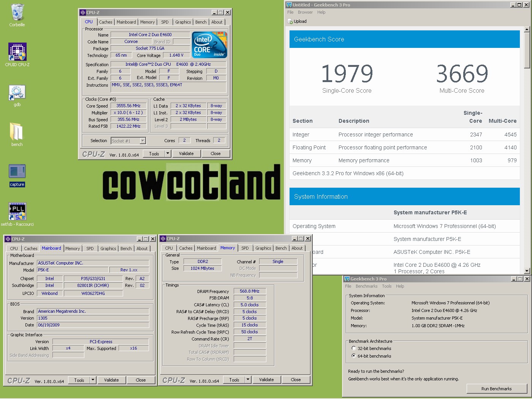Open SPD tab in top CPU-Z window
Screen dimensions: 532x399
pyautogui.click(x=165, y=22)
